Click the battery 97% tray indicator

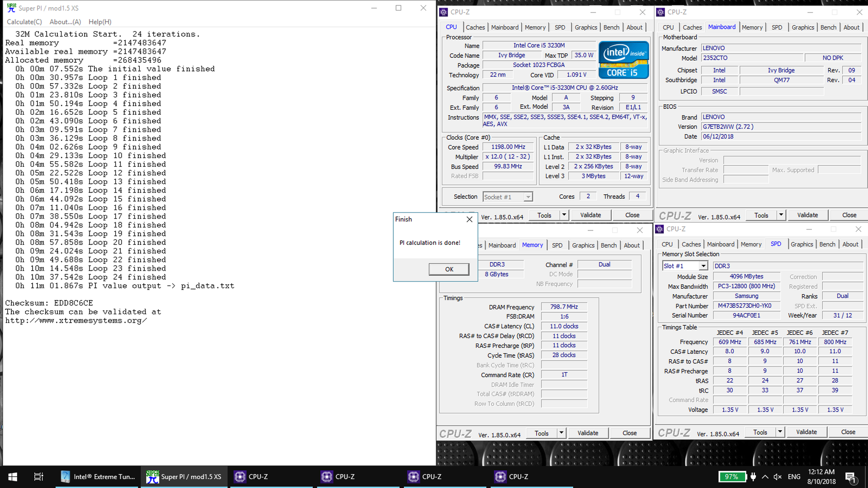point(731,477)
